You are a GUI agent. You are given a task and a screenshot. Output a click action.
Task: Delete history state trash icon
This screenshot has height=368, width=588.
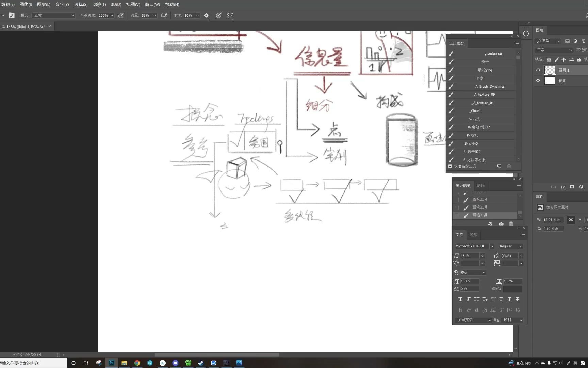tap(511, 224)
